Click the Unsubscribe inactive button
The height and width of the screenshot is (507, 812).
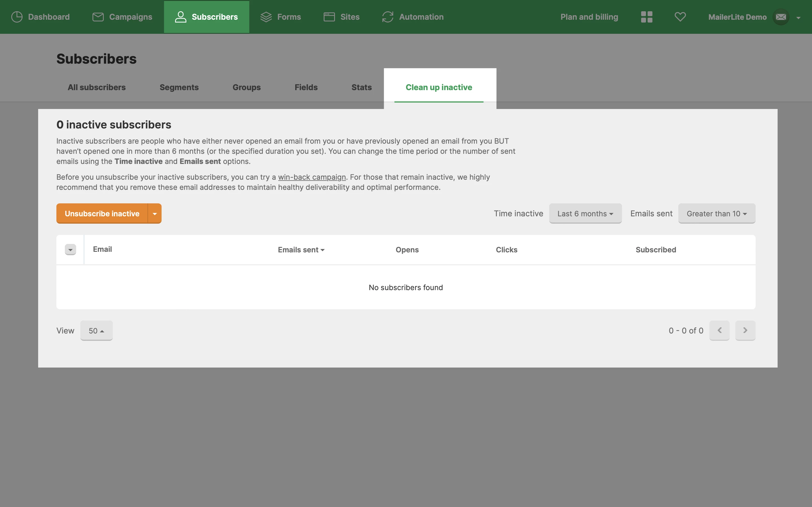pos(102,214)
